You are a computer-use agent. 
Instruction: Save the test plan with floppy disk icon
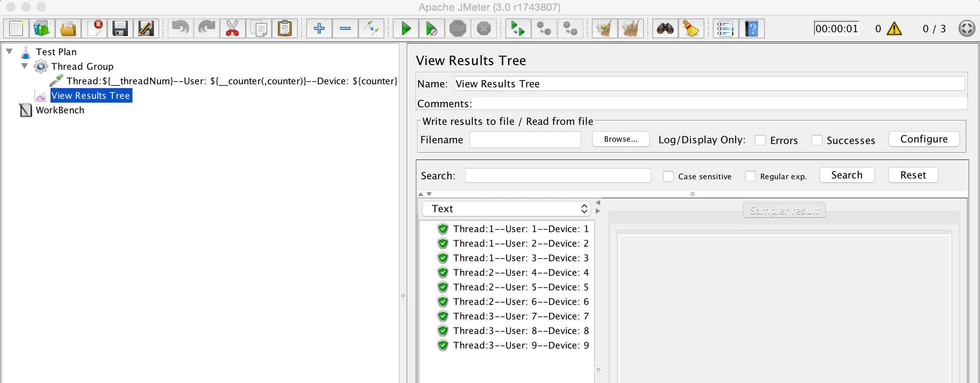coord(120,28)
